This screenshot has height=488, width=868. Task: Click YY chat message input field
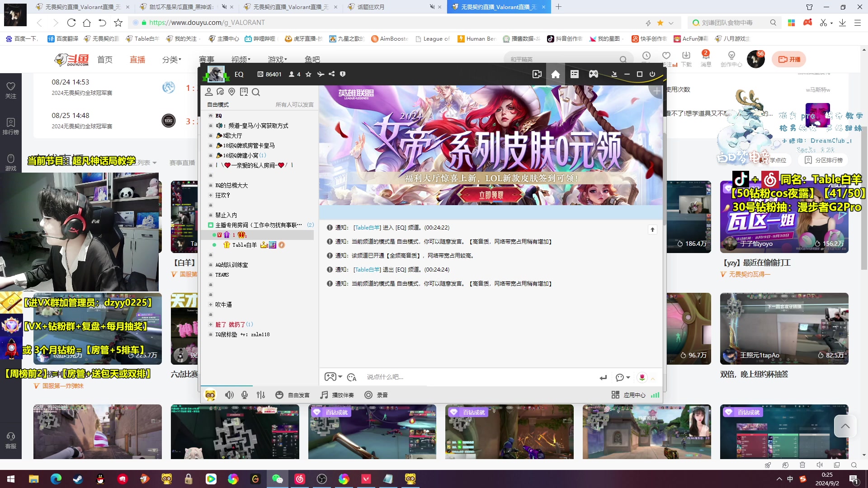(x=479, y=377)
